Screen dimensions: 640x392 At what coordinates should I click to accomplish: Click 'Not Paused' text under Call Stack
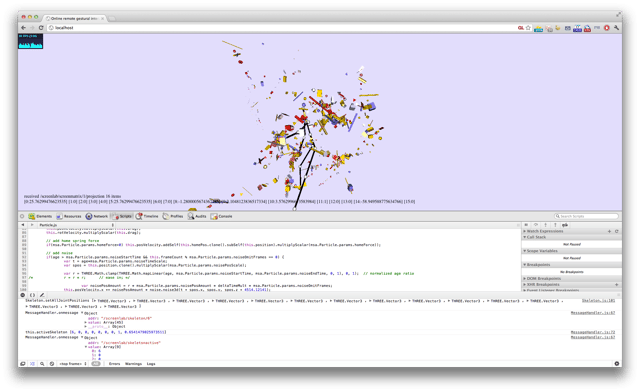click(x=571, y=244)
